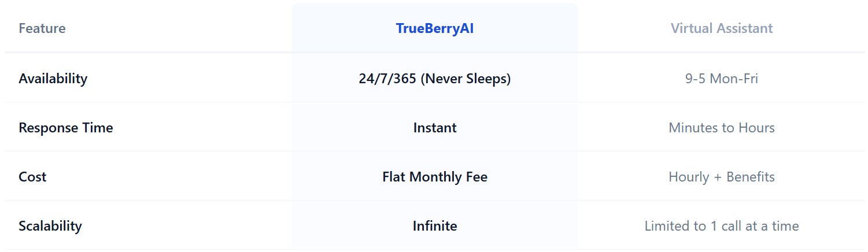This screenshot has height=252, width=868.
Task: Select the word Benefits in the cost row
Action: (x=749, y=177)
